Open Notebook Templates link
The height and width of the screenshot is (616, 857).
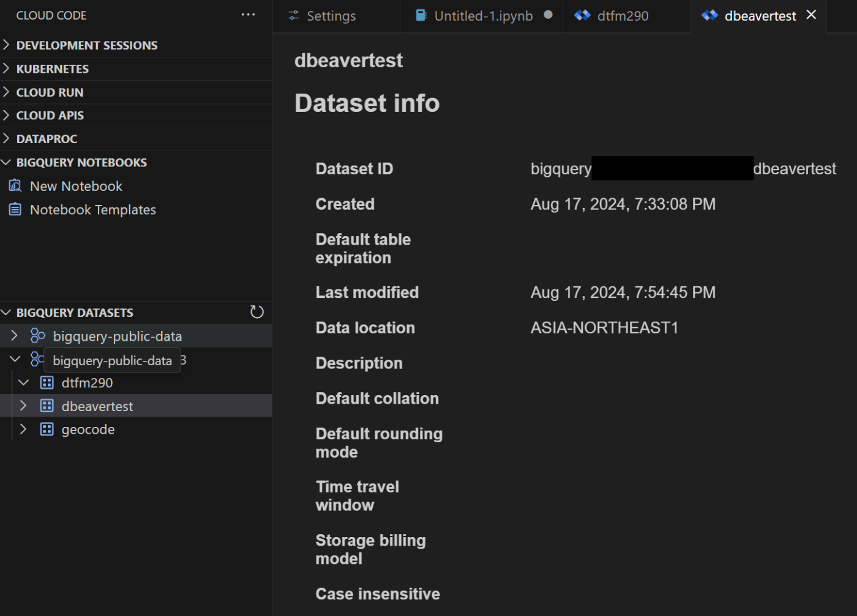tap(92, 210)
